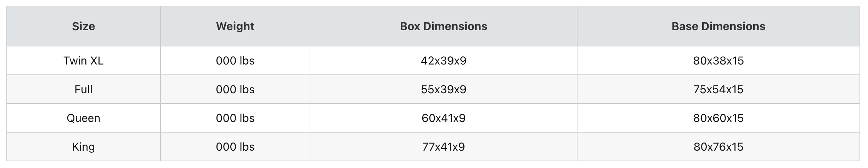Click the 42x39x9 box dimensions cell
Screen dimensions: 868x168
point(444,61)
